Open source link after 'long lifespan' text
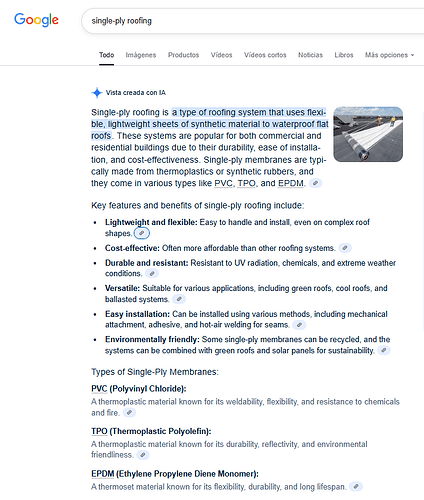 [356, 487]
